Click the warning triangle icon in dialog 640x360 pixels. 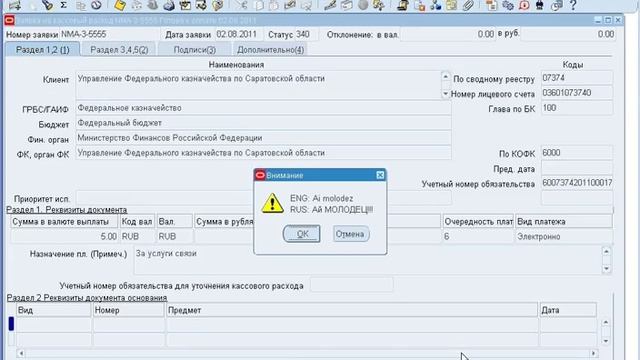tap(272, 203)
